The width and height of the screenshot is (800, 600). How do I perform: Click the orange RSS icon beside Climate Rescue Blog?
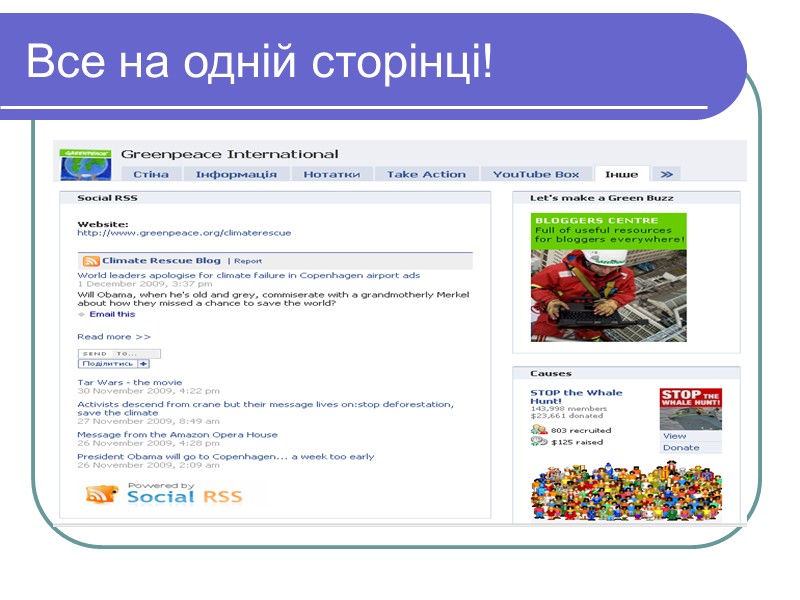[91, 261]
